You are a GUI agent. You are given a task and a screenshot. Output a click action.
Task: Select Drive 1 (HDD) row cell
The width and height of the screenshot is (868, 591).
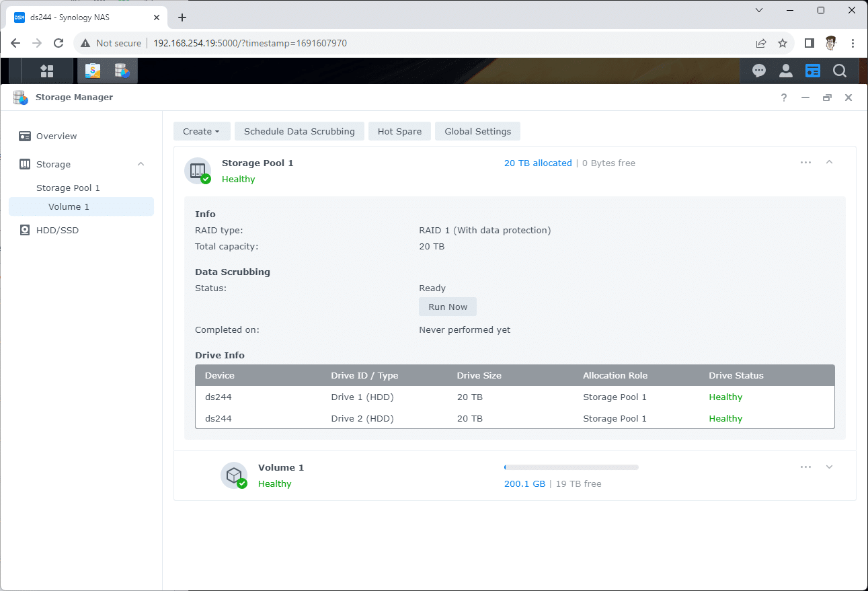coord(362,397)
